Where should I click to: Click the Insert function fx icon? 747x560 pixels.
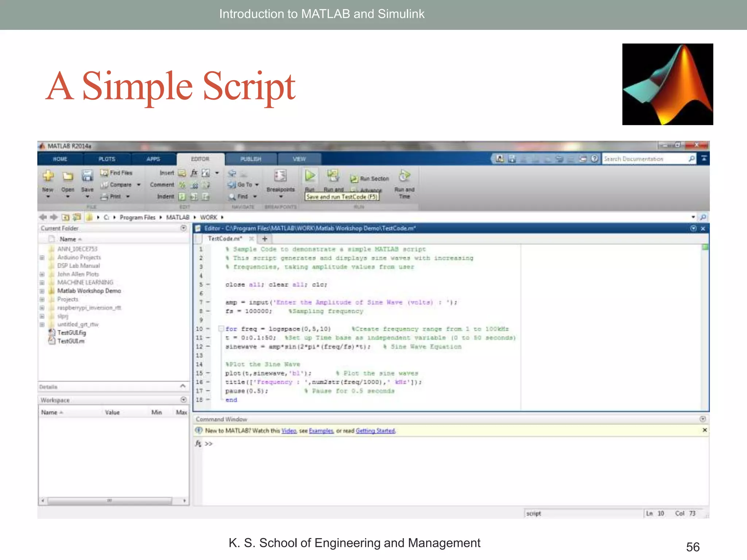[194, 173]
